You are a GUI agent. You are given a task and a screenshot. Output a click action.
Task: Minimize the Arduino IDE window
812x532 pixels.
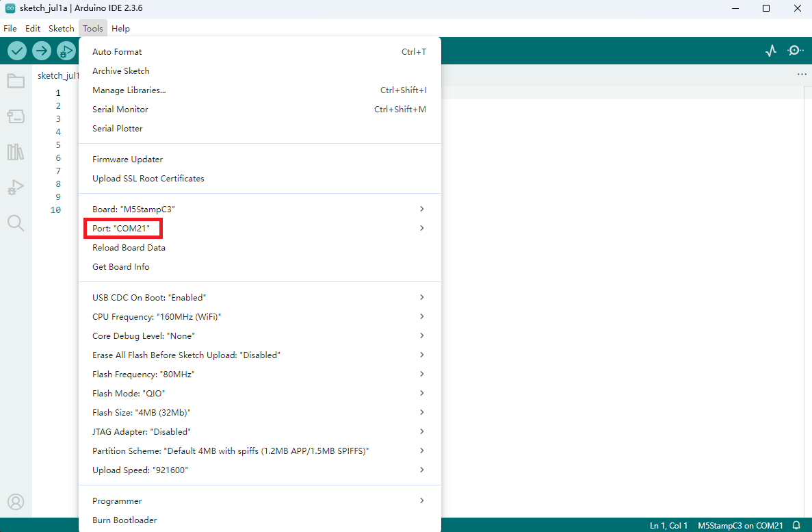coord(735,8)
